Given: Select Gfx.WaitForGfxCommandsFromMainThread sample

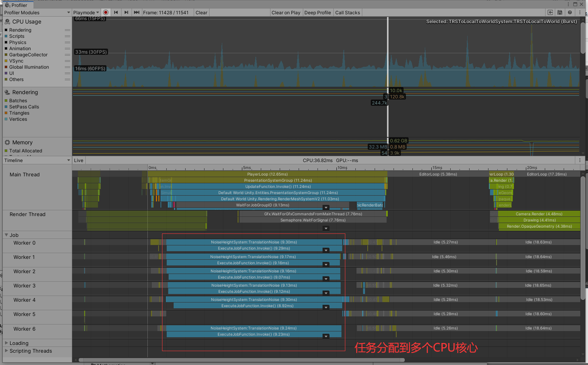Looking at the screenshot, I should [313, 214].
